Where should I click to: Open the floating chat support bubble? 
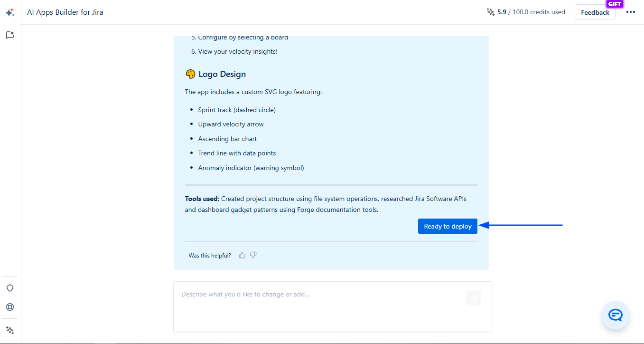(615, 315)
